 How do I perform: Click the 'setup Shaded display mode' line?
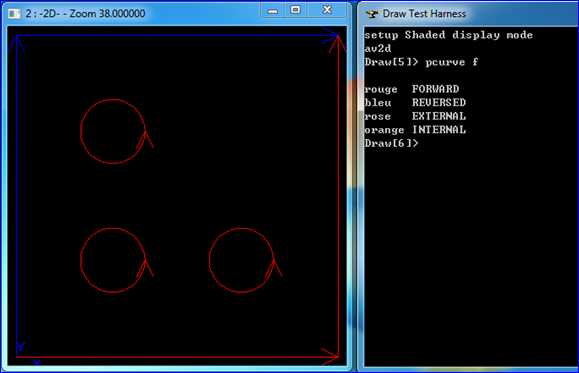pos(448,35)
